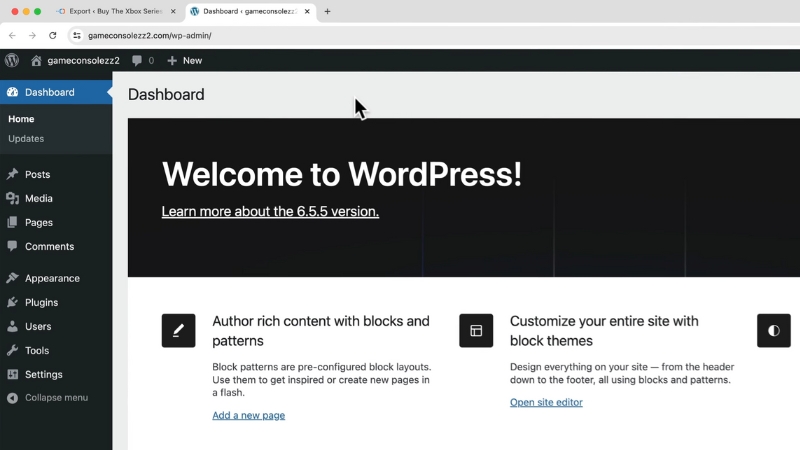Click the Media icon in sidebar
Viewport: 800px width, 450px height.
[x=12, y=198]
